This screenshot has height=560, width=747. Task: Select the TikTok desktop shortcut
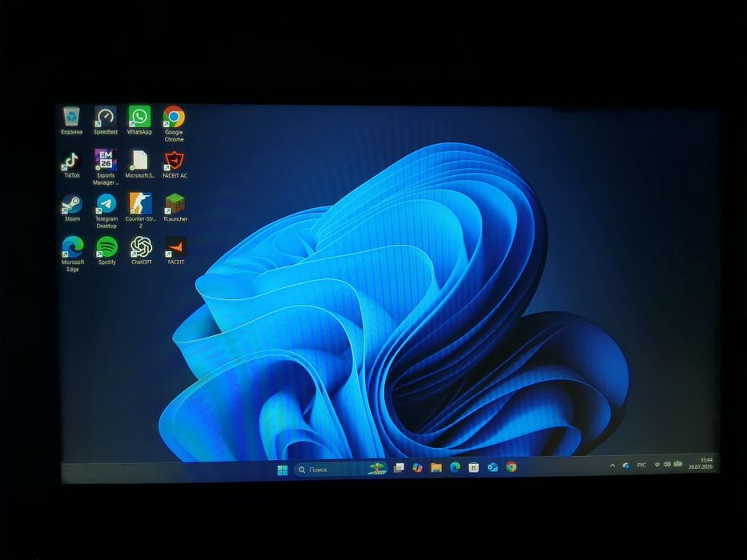pyautogui.click(x=72, y=164)
